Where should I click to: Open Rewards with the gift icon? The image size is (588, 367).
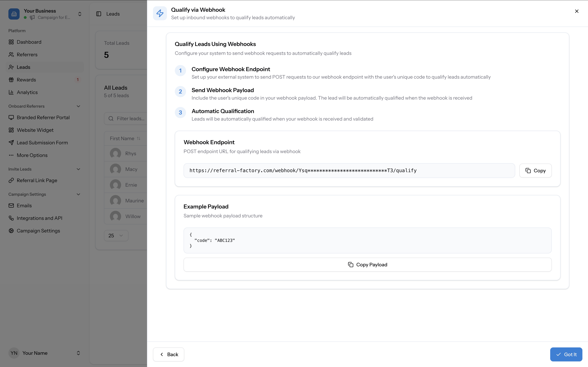(11, 80)
